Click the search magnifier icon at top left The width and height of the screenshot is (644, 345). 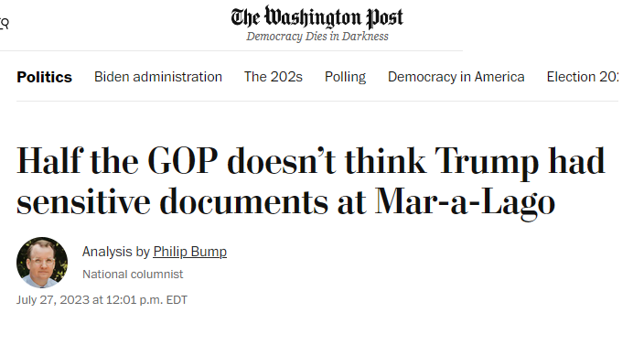[4, 24]
